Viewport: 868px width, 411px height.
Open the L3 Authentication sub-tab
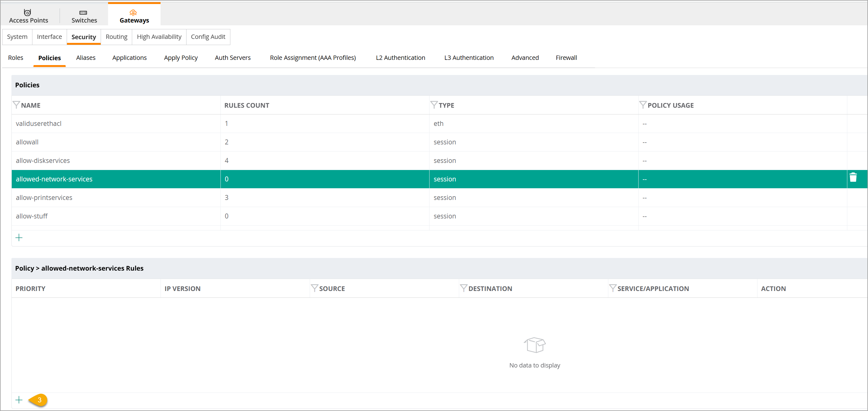pos(469,58)
